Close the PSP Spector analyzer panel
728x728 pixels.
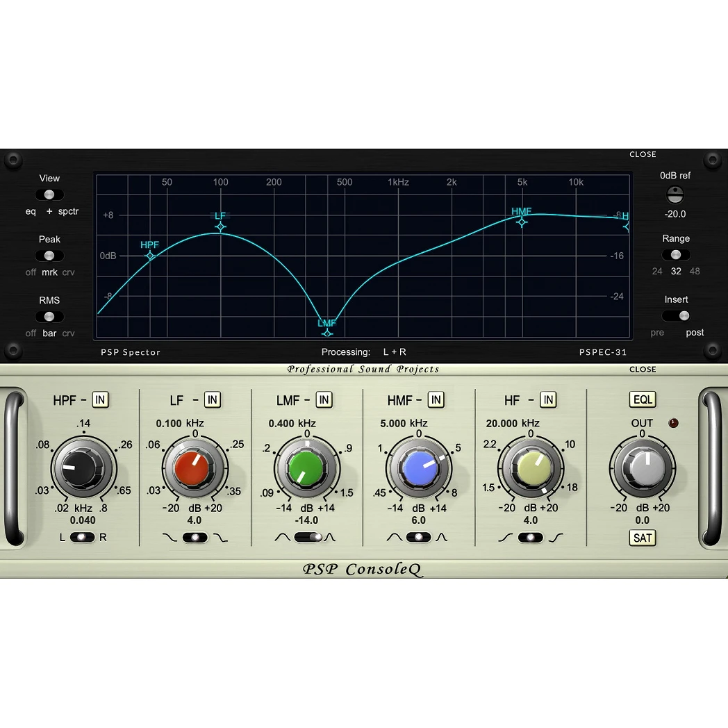coord(643,154)
